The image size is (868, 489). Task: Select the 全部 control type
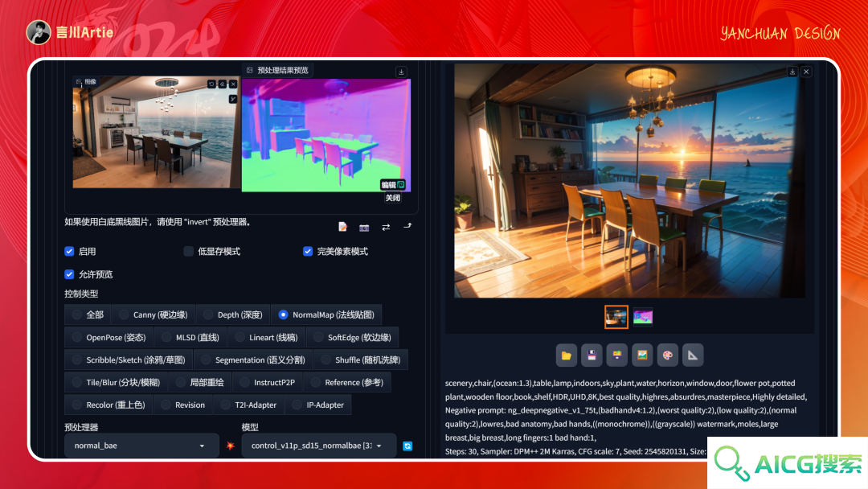tap(88, 314)
